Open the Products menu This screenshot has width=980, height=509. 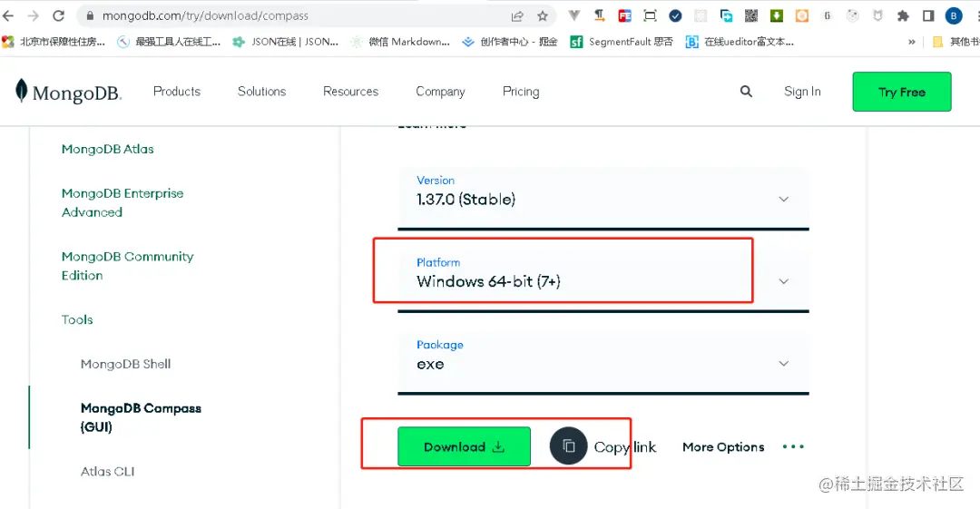click(177, 92)
